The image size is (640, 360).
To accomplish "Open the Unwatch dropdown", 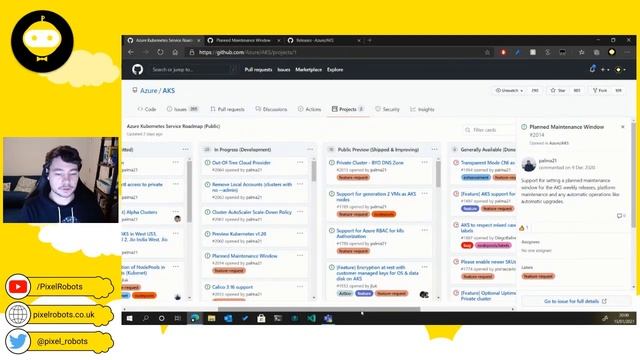I will pos(509,90).
